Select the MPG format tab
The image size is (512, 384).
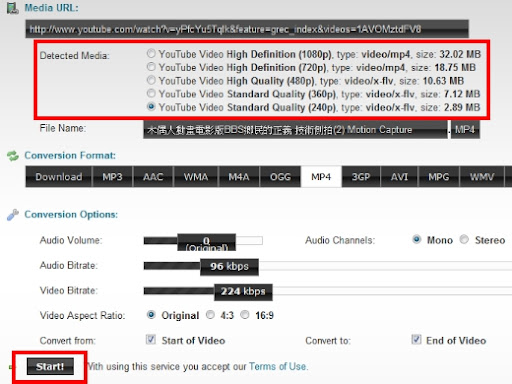point(439,177)
